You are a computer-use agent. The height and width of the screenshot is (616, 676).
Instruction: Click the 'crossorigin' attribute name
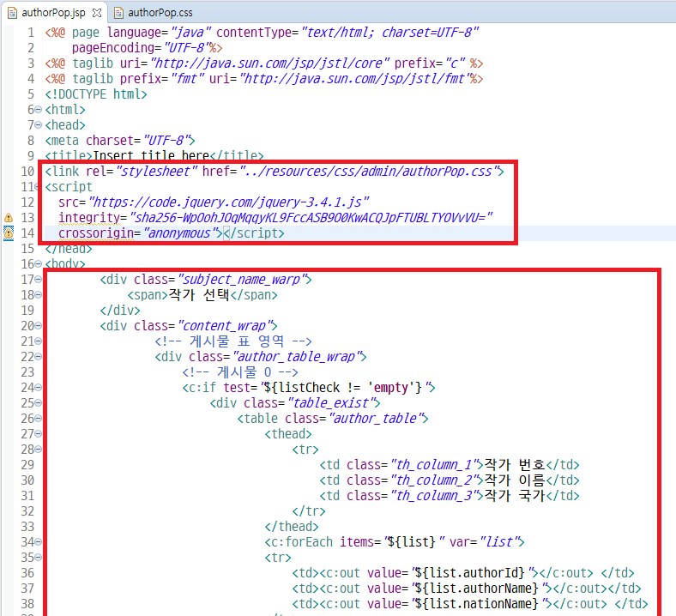(96, 233)
